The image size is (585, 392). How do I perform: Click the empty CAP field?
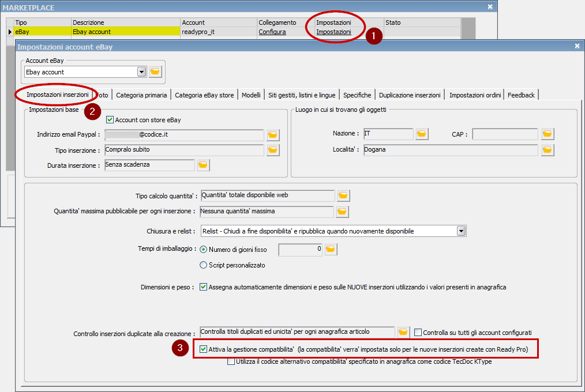pos(505,134)
